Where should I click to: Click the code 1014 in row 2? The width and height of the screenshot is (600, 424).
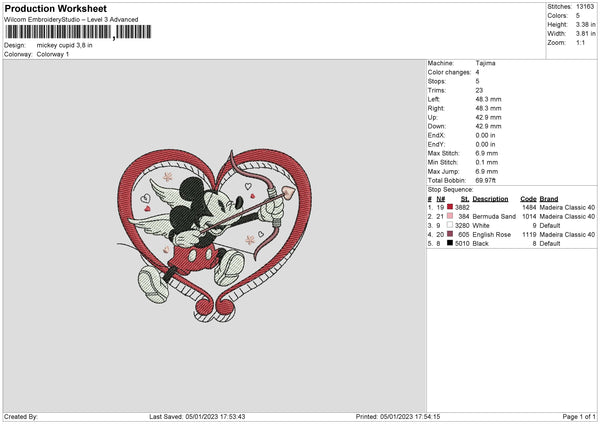point(529,217)
